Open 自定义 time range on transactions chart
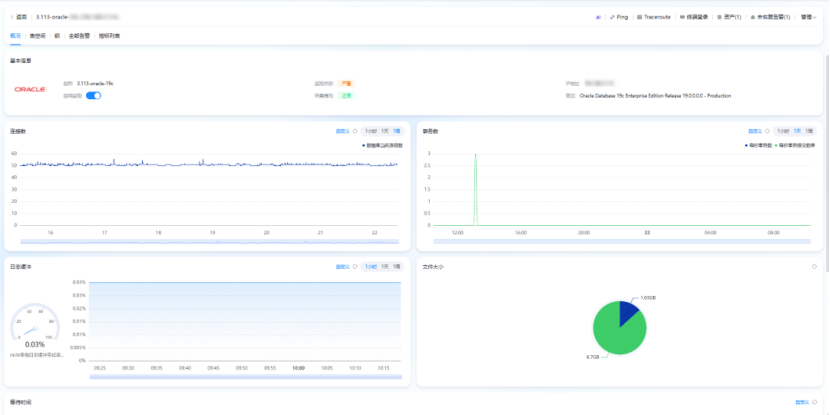This screenshot has height=415, width=830. [x=756, y=131]
